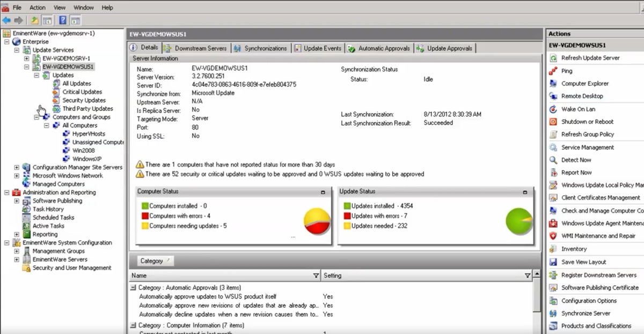Click the Service Management gear icon
The width and height of the screenshot is (644, 334).
click(553, 147)
